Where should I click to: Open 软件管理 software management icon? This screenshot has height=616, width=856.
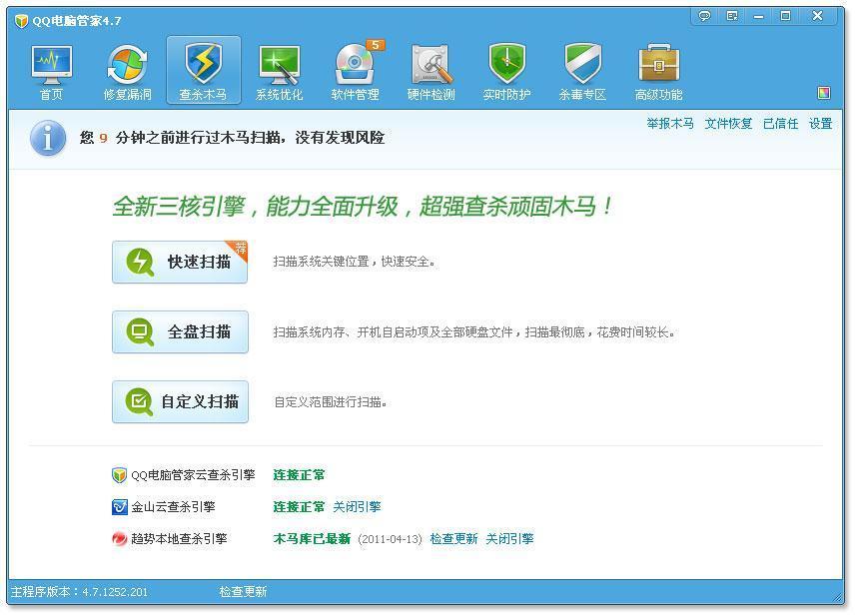point(355,66)
